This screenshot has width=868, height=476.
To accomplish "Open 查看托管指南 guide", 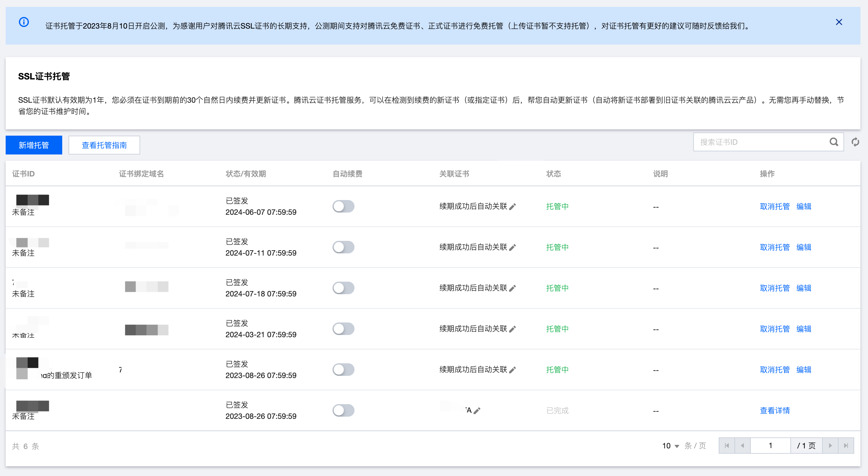I will pos(104,145).
